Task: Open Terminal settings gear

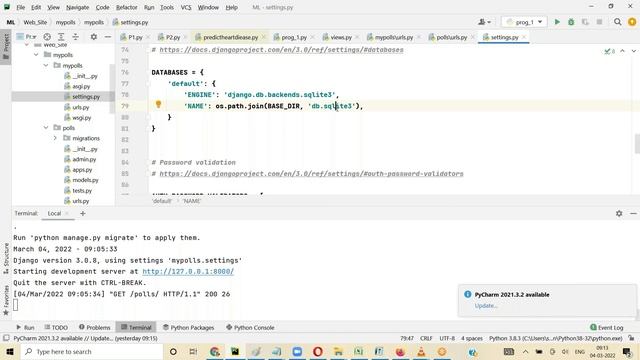Action: [619, 213]
